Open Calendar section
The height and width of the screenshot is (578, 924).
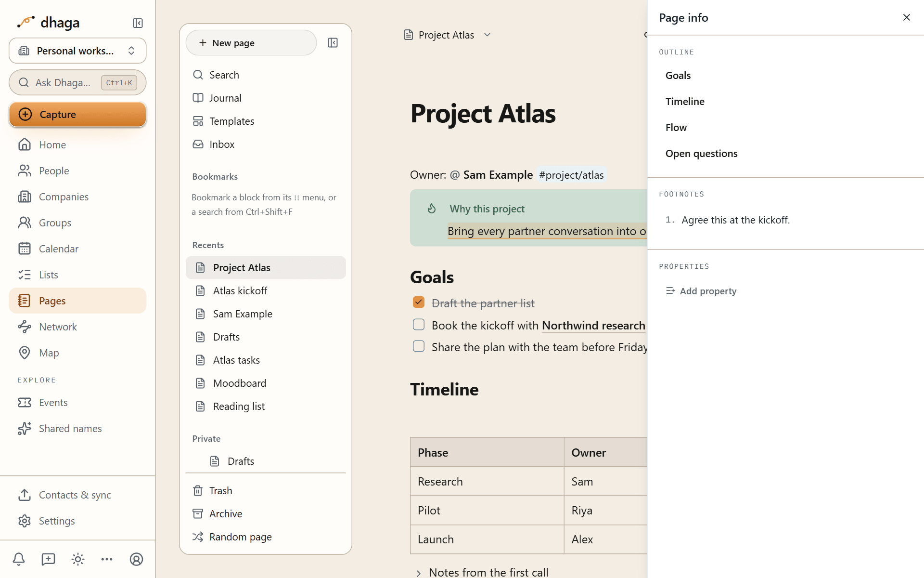[x=77, y=249]
